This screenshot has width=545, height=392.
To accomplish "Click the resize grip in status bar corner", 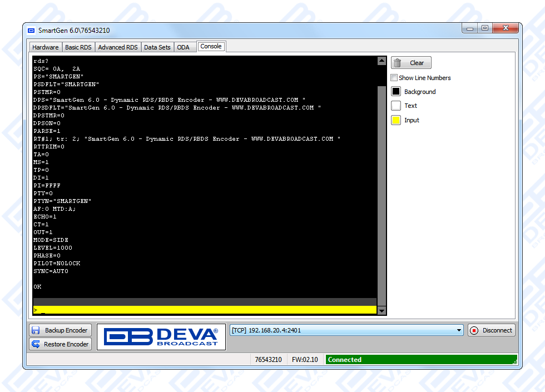I will [514, 362].
